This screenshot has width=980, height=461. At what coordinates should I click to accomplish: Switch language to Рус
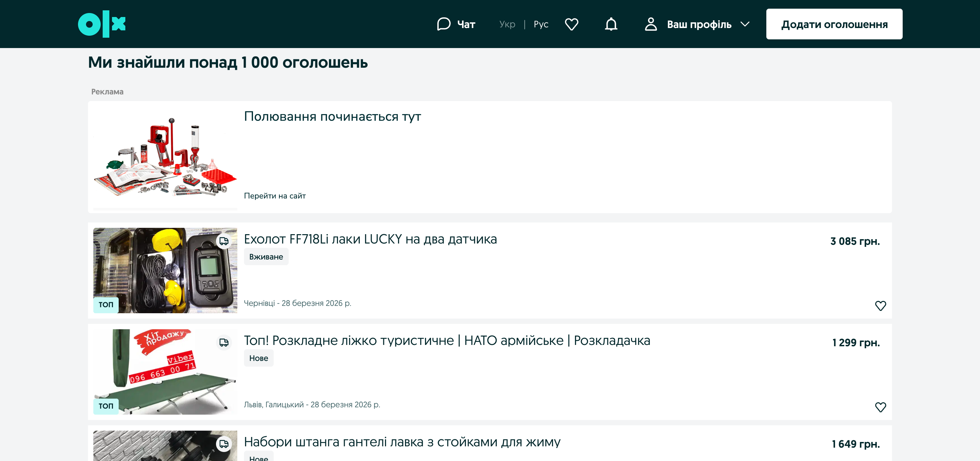point(541,24)
